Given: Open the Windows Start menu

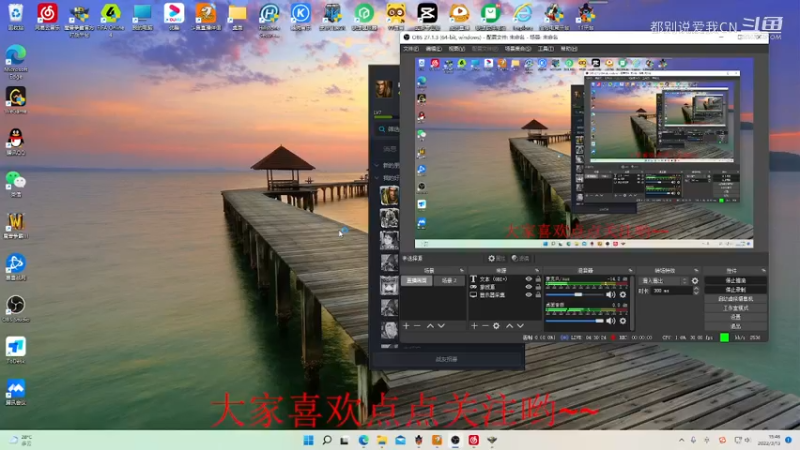Looking at the screenshot, I should click(308, 440).
